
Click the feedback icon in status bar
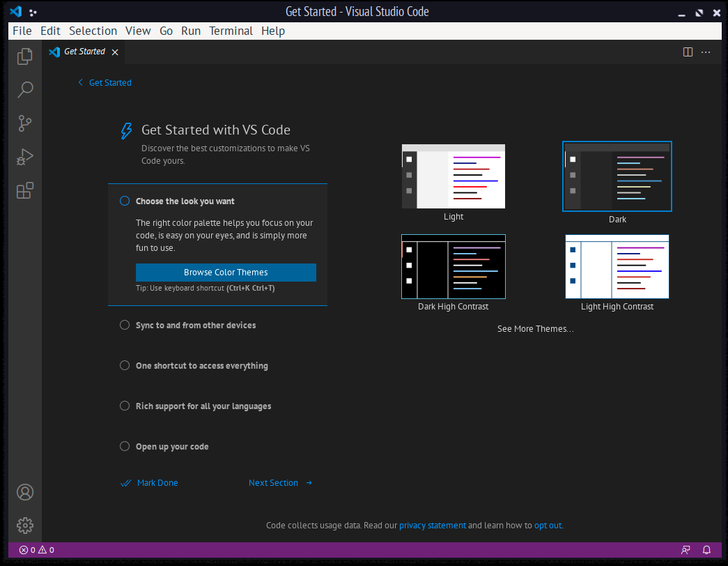[x=686, y=550]
